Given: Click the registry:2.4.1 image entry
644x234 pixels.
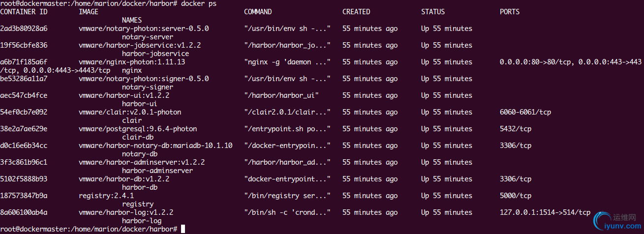Looking at the screenshot, I should point(106,196).
